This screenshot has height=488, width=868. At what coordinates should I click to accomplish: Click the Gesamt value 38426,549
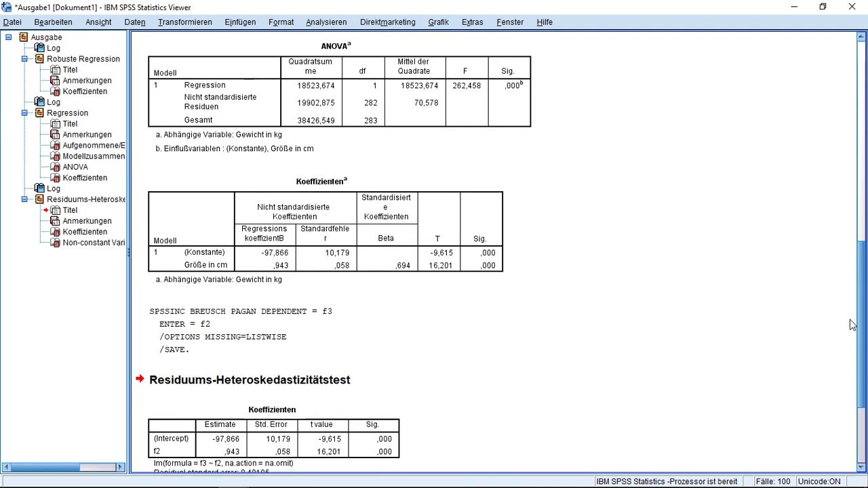316,121
